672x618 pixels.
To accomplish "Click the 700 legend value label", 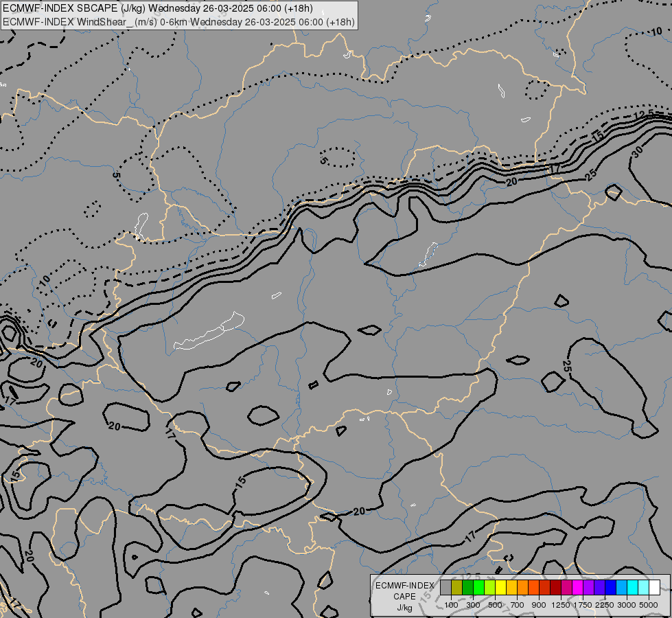I will (x=518, y=605).
